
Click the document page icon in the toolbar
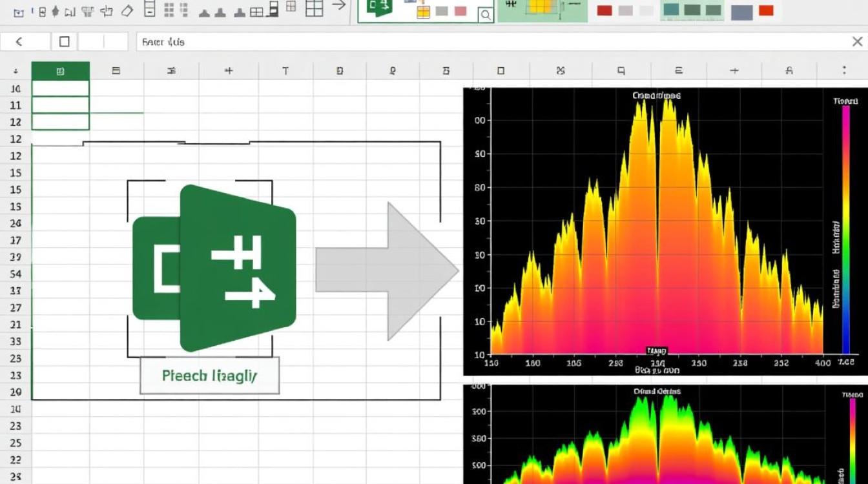point(150,9)
